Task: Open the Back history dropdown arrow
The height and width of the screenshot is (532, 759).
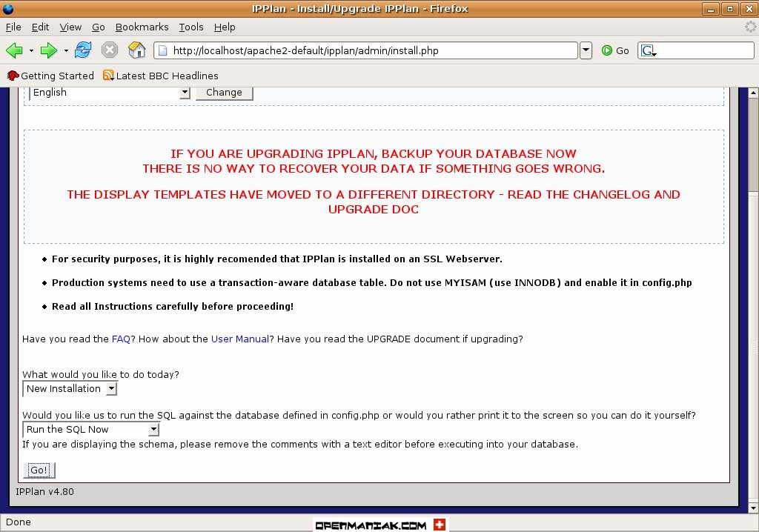Action: (31, 50)
